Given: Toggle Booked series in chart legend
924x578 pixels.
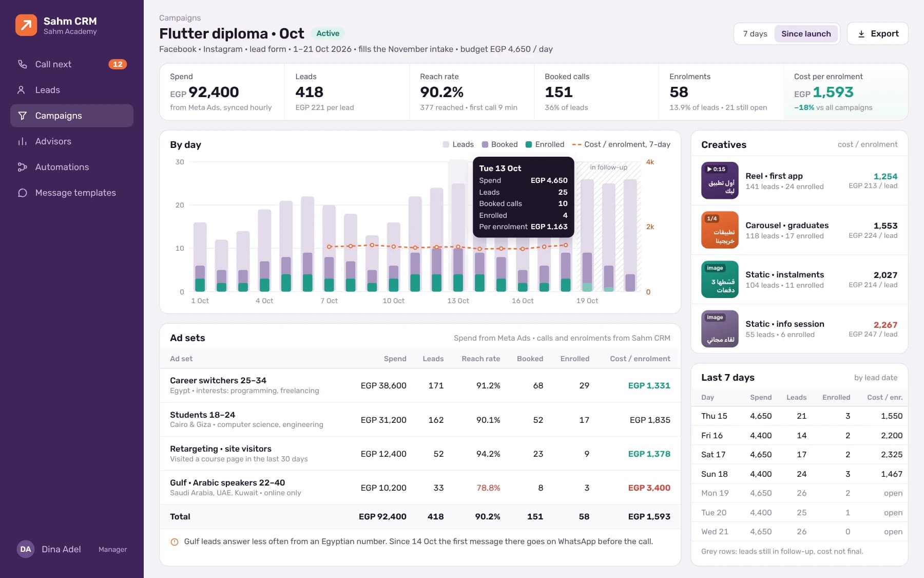Looking at the screenshot, I should pyautogui.click(x=499, y=144).
